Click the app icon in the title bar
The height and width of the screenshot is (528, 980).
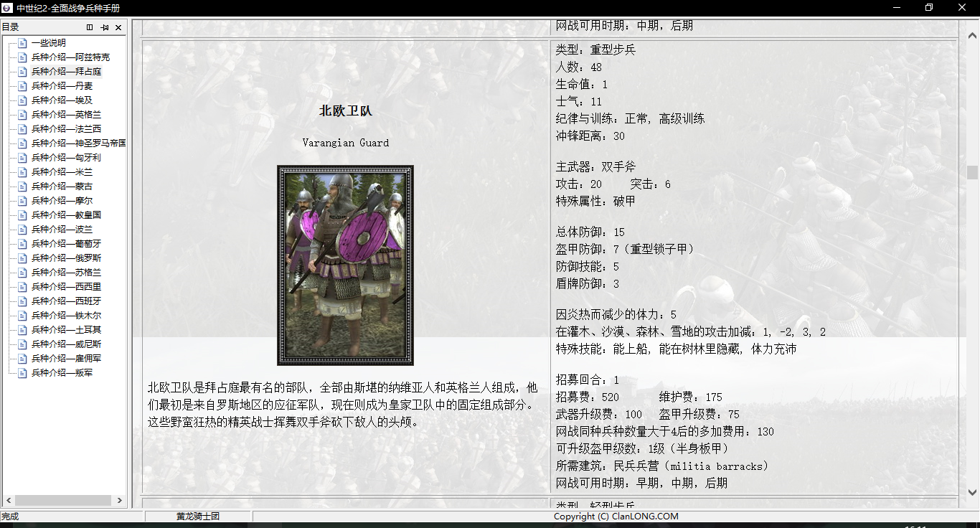tap(6, 8)
